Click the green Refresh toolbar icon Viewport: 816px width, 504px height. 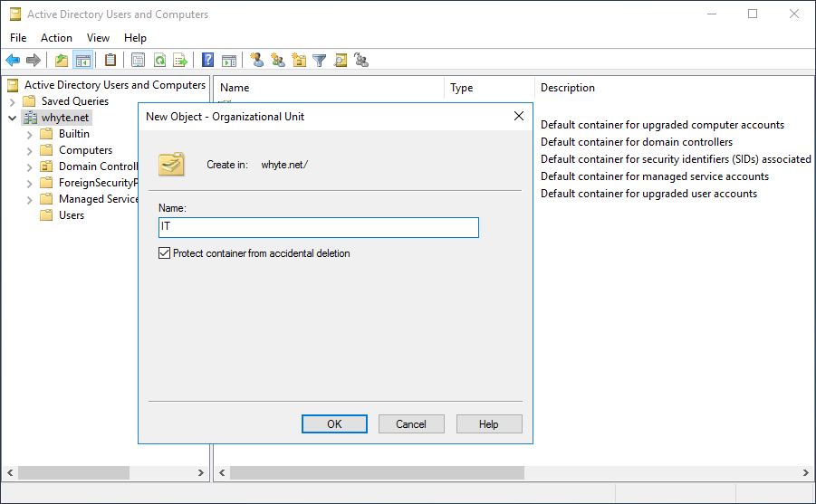click(159, 61)
